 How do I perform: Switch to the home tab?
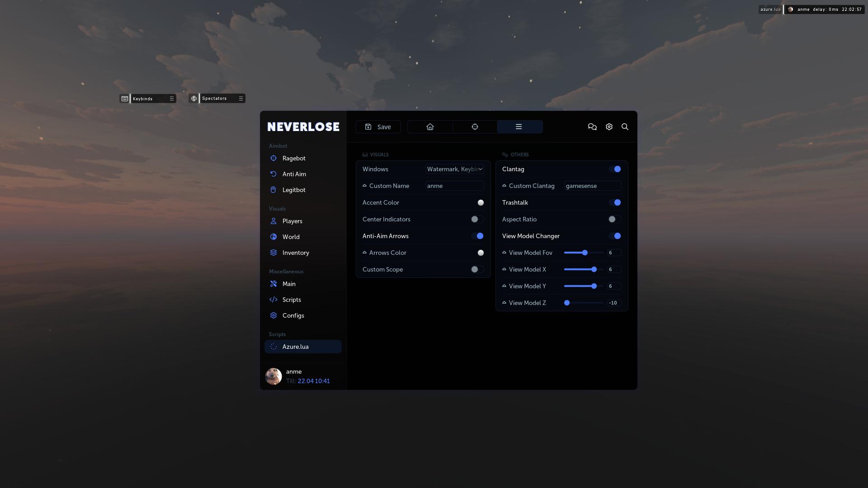pos(429,127)
